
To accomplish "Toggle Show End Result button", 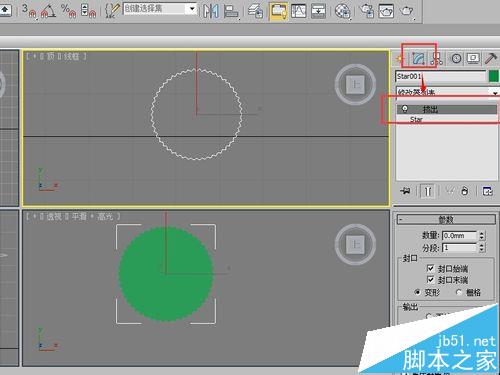I will (x=428, y=191).
